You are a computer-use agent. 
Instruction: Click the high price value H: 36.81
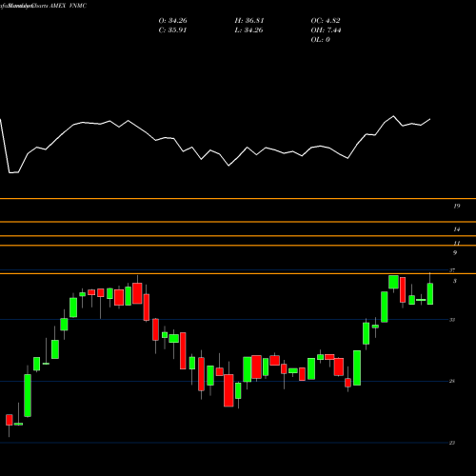(249, 21)
